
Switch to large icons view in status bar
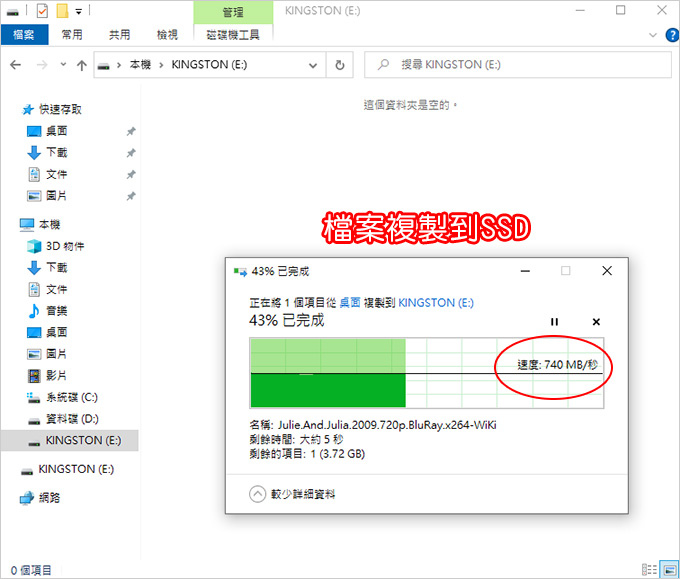(670, 569)
